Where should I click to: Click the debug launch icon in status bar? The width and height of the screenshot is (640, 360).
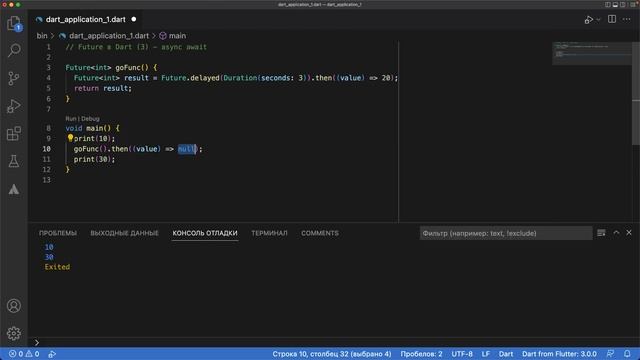point(52,354)
